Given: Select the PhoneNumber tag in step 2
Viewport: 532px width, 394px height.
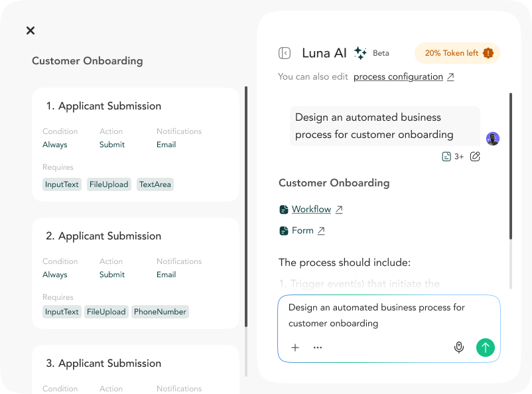Looking at the screenshot, I should (160, 311).
